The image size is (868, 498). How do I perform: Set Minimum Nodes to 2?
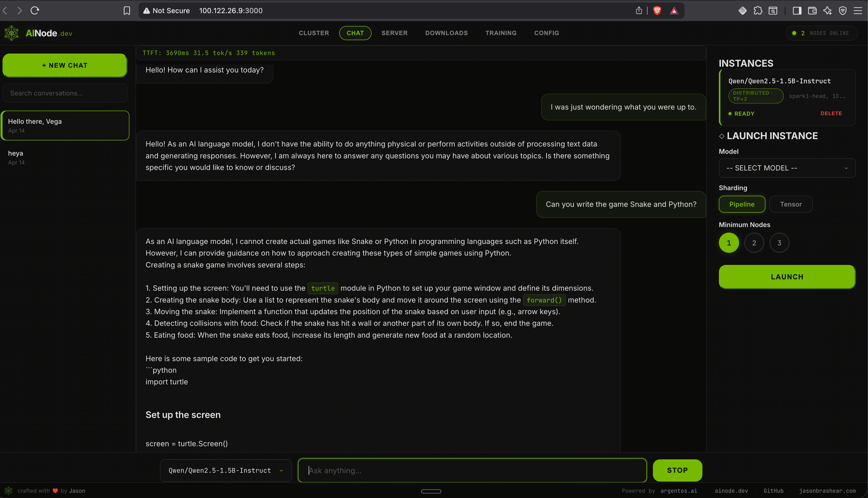[x=754, y=243]
